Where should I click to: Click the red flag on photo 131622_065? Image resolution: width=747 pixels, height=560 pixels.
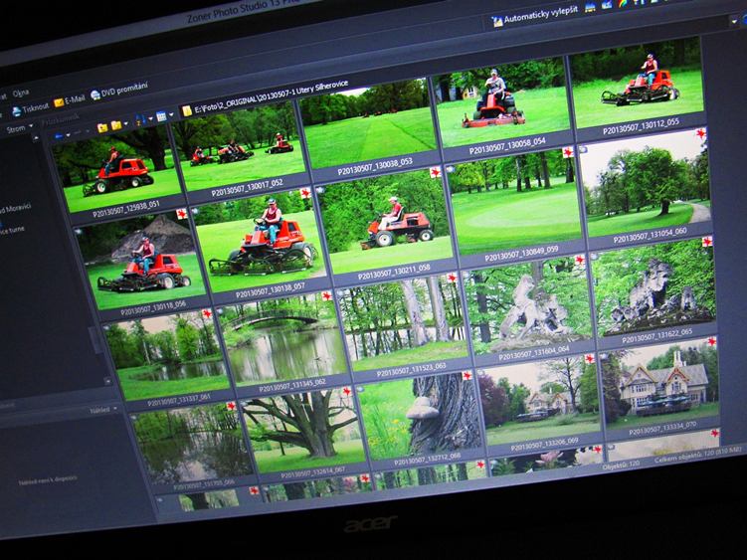tap(707, 242)
